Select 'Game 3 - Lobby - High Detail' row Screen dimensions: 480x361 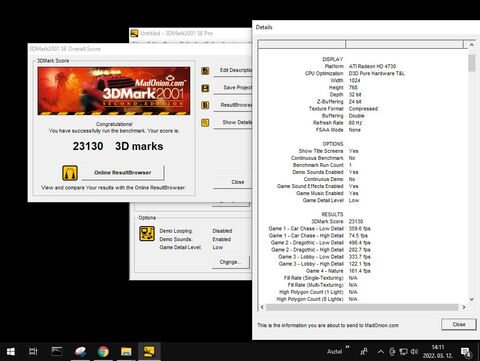click(324, 264)
